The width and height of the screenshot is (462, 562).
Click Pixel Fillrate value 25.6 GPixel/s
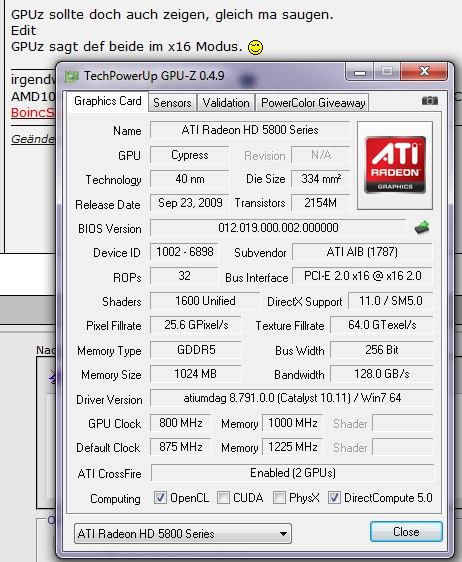coord(196,325)
